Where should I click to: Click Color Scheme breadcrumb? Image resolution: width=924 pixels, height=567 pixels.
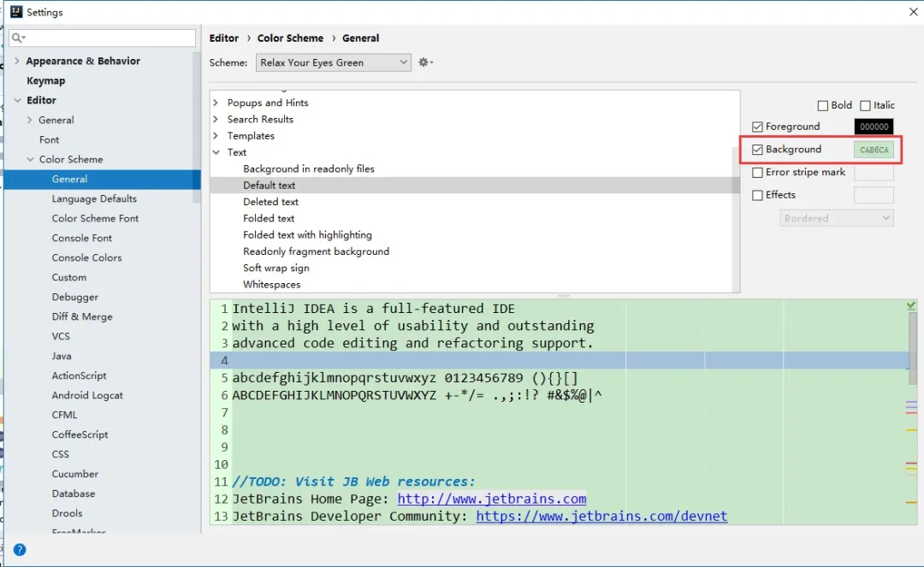[290, 38]
